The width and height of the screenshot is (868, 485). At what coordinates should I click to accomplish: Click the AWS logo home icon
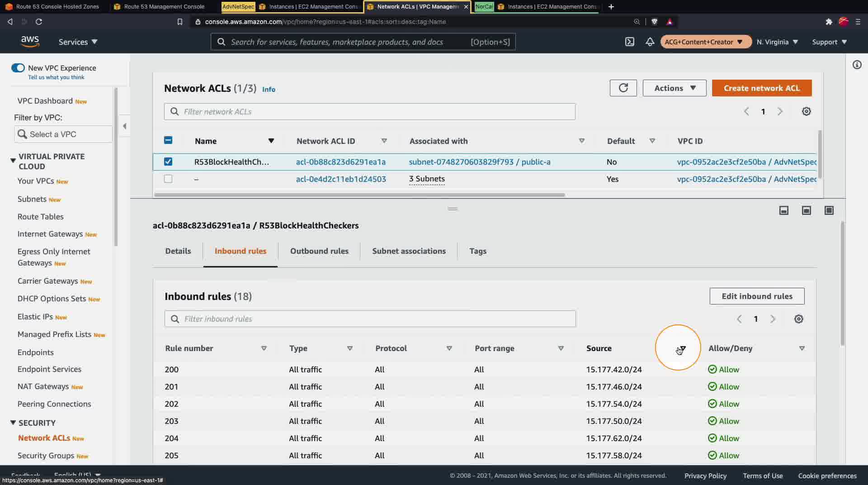(30, 42)
